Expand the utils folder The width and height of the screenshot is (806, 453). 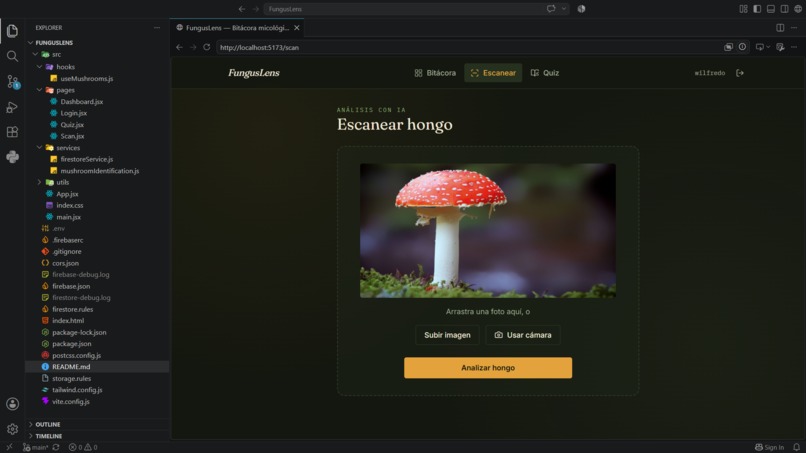click(x=98, y=182)
